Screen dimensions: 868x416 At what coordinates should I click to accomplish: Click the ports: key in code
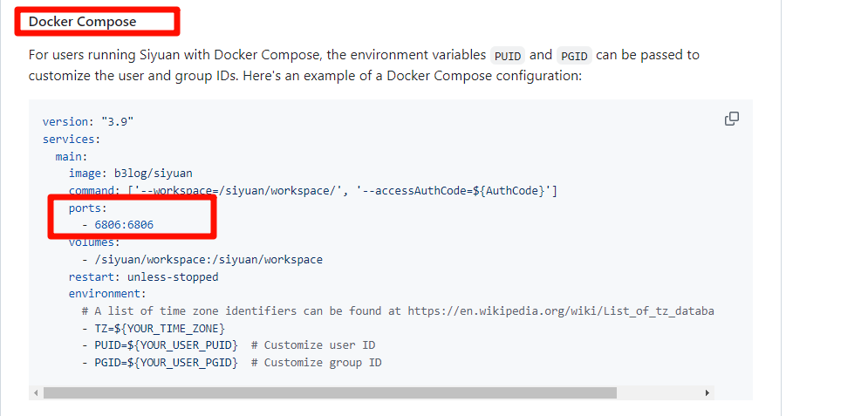pos(88,208)
